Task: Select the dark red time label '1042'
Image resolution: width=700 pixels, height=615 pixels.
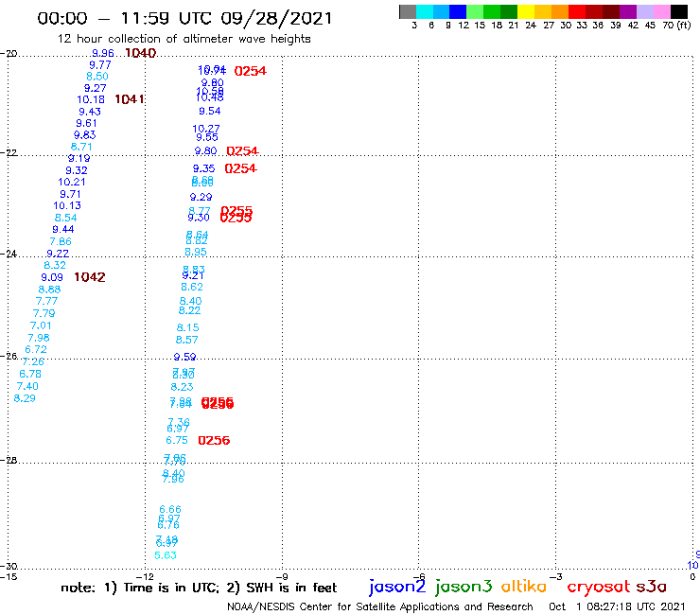Action: pos(90,277)
